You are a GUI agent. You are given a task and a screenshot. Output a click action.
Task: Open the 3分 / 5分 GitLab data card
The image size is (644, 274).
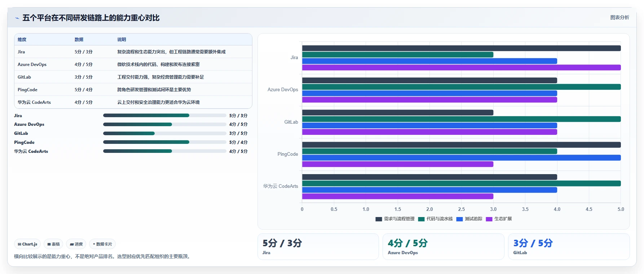(569, 247)
